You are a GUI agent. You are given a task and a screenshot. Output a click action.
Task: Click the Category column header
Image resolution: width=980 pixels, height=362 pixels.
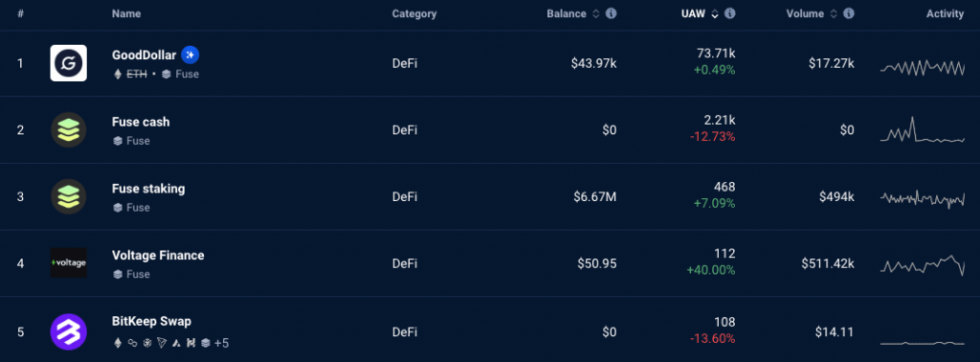pos(414,13)
